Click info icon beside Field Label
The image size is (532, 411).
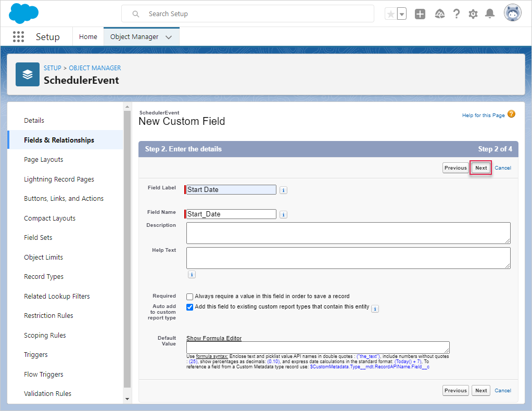[283, 190]
